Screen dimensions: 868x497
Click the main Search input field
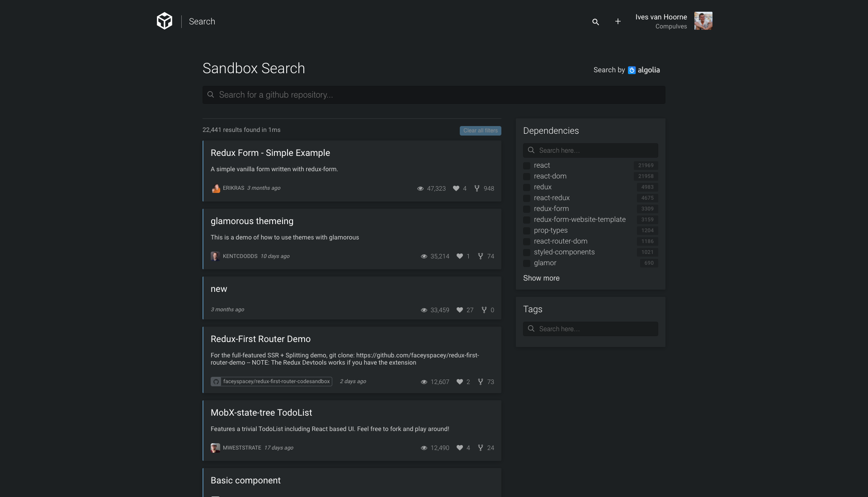(x=434, y=94)
